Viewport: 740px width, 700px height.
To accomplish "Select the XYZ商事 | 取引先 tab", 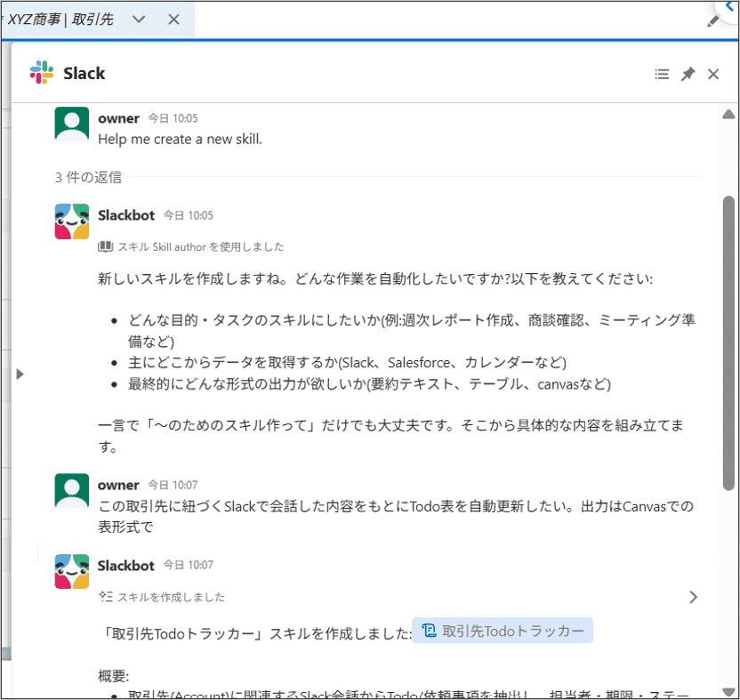I will tap(60, 20).
